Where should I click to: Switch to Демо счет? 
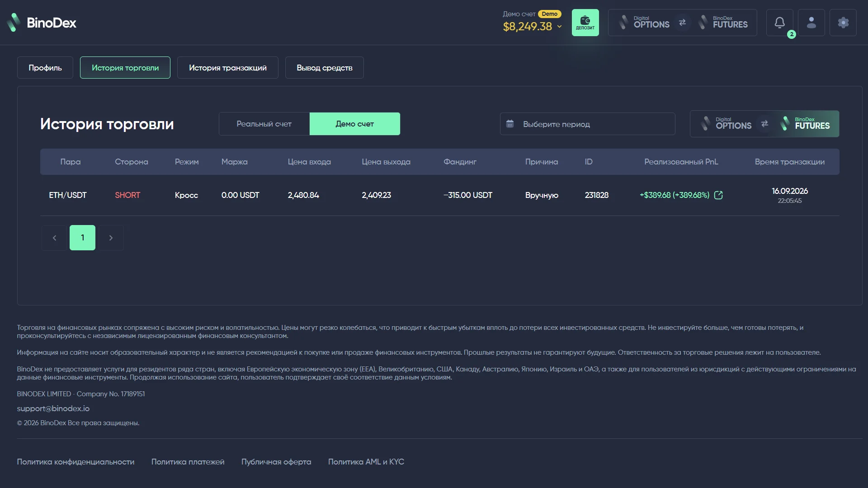coord(354,124)
